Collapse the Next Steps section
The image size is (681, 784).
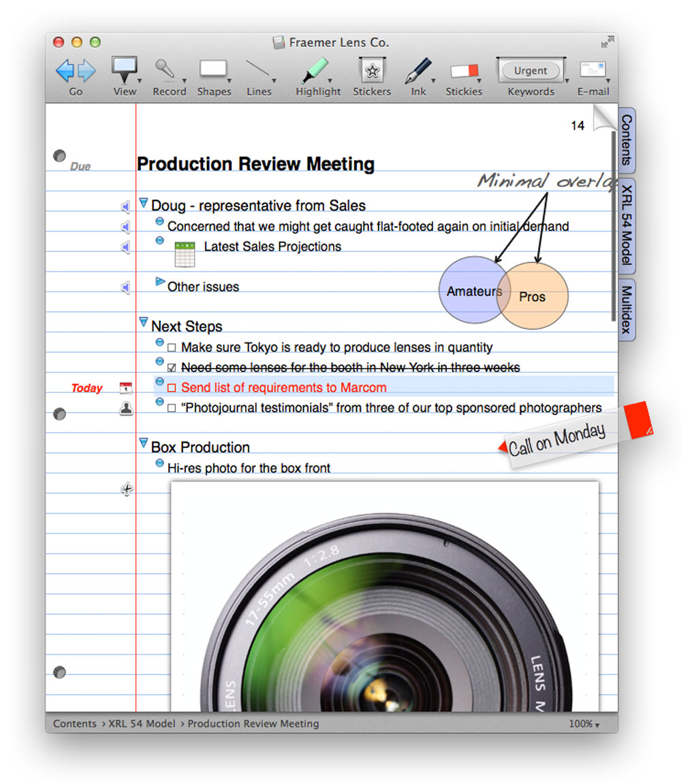point(144,322)
